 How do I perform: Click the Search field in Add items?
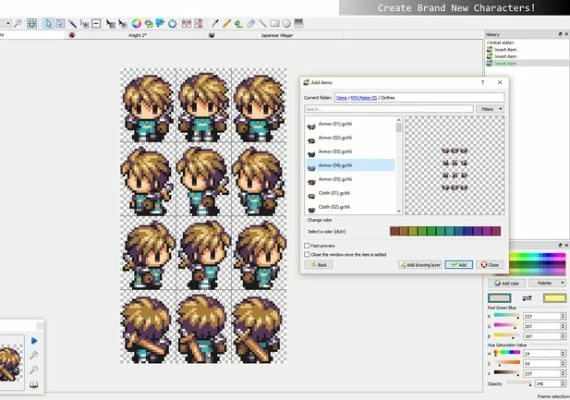[x=389, y=109]
